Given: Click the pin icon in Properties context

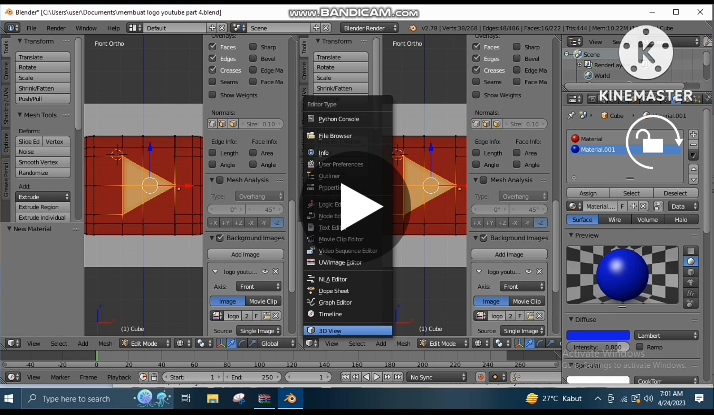Looking at the screenshot, I should [571, 116].
